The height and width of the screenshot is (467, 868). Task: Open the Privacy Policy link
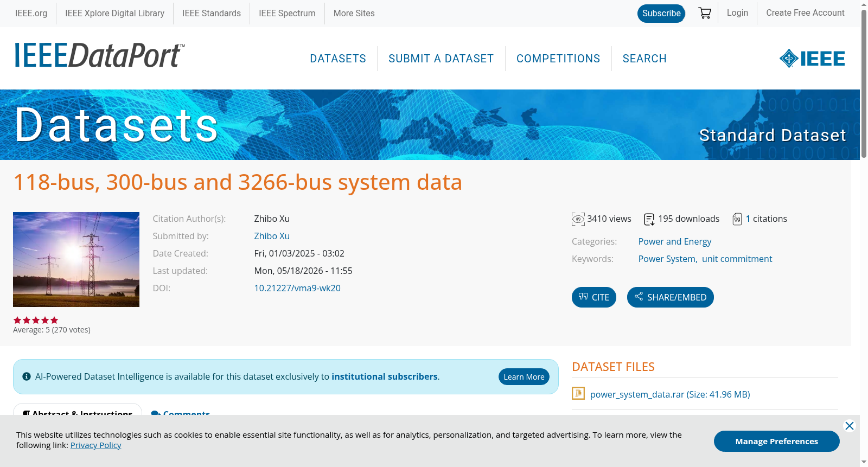click(x=95, y=445)
